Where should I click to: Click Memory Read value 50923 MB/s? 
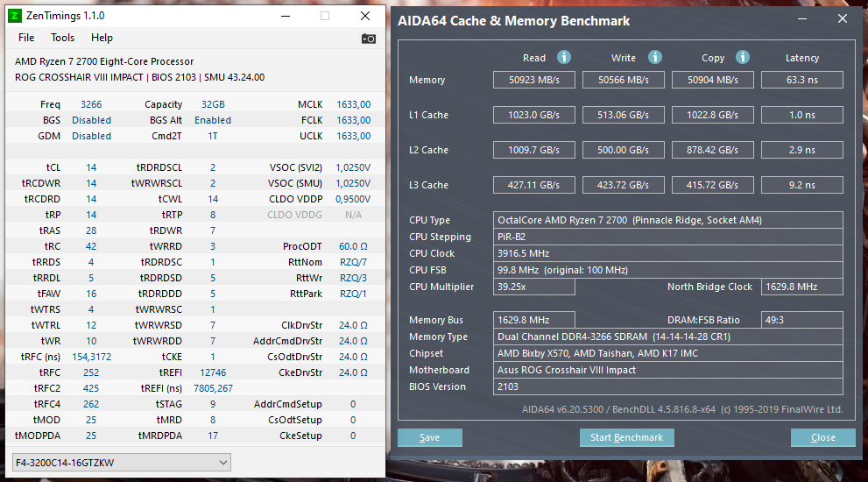pos(534,80)
